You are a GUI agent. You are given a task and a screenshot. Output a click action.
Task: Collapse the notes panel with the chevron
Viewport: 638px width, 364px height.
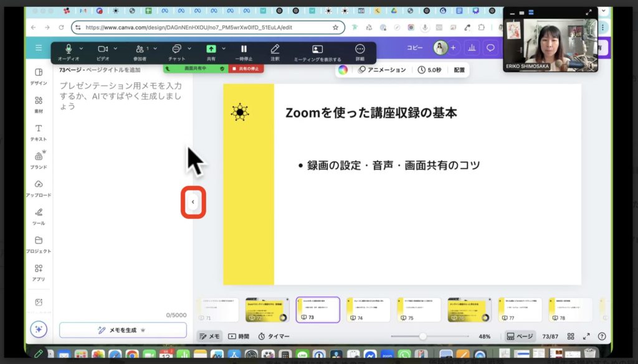click(193, 202)
